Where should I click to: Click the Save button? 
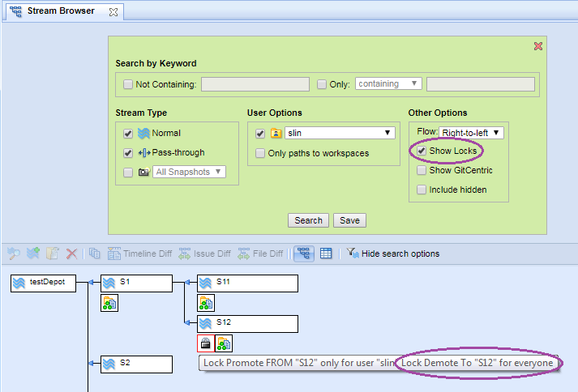pyautogui.click(x=350, y=220)
